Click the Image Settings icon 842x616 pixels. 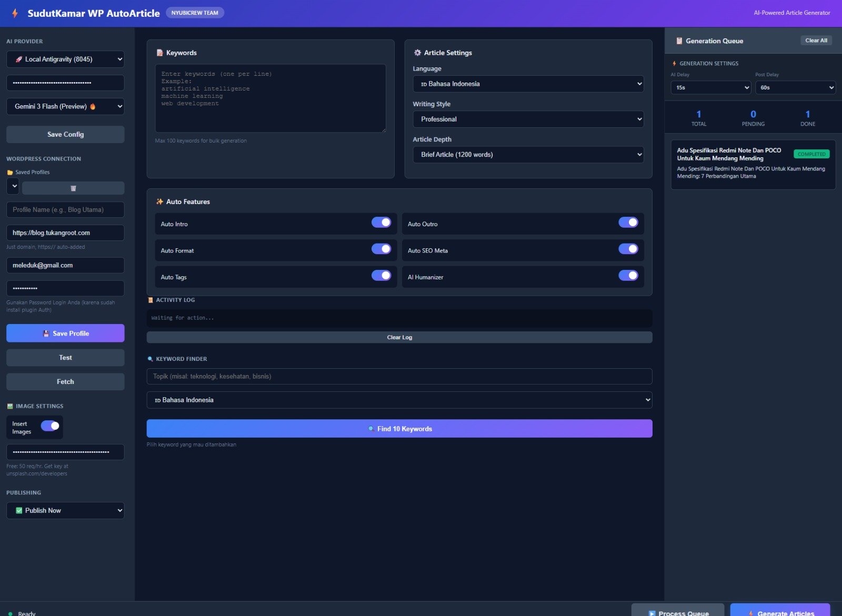[x=9, y=406]
